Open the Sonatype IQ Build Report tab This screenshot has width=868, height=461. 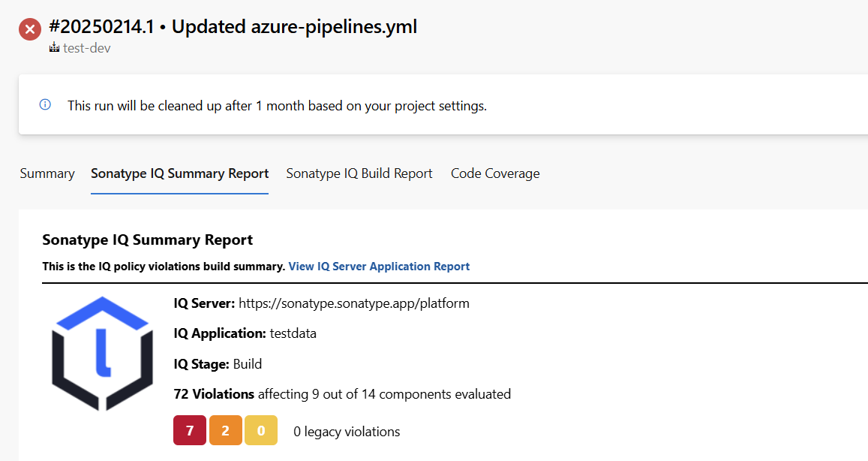359,173
